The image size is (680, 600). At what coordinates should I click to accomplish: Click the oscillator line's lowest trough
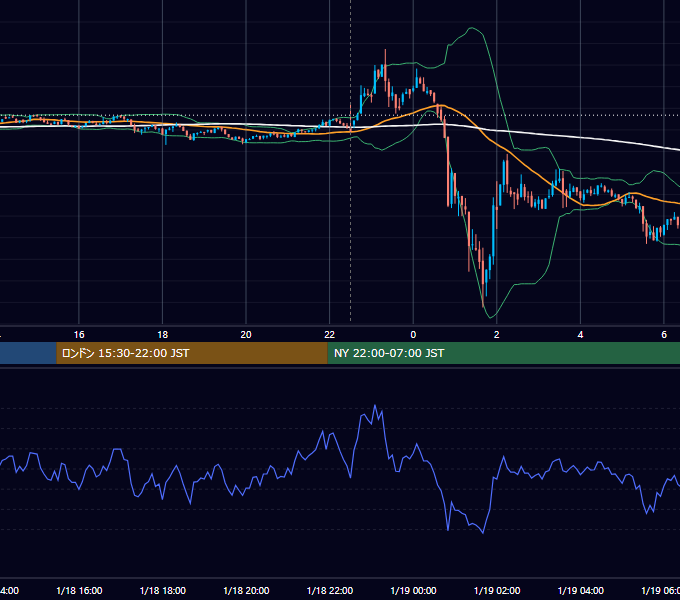click(x=483, y=532)
